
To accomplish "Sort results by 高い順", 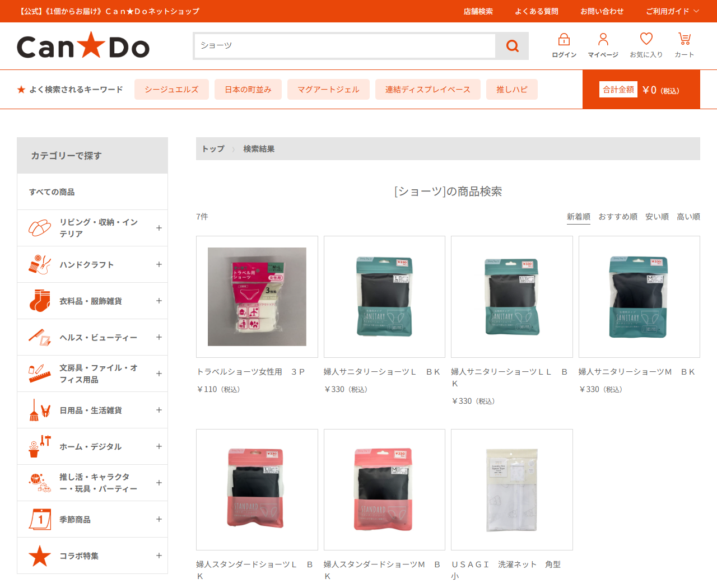I will tap(688, 217).
